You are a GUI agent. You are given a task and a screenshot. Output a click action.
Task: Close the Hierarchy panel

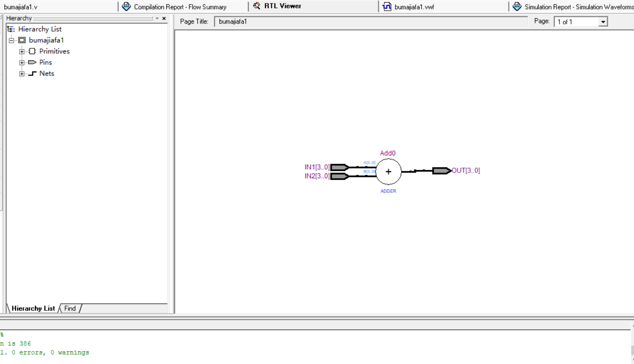164,18
